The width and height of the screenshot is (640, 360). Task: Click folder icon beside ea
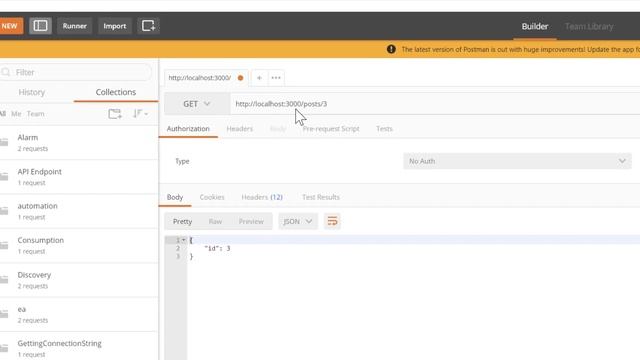(x=4, y=314)
